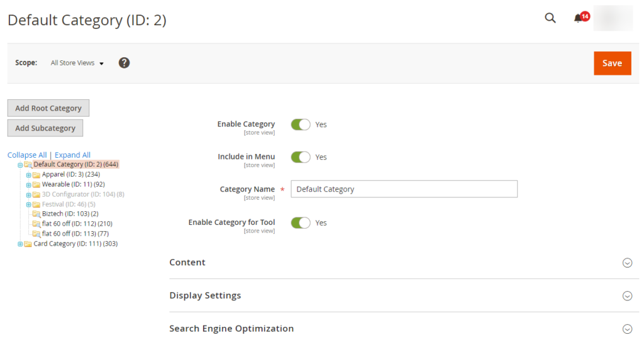Open the search magnifier icon
The height and width of the screenshot is (340, 644).
coord(550,18)
